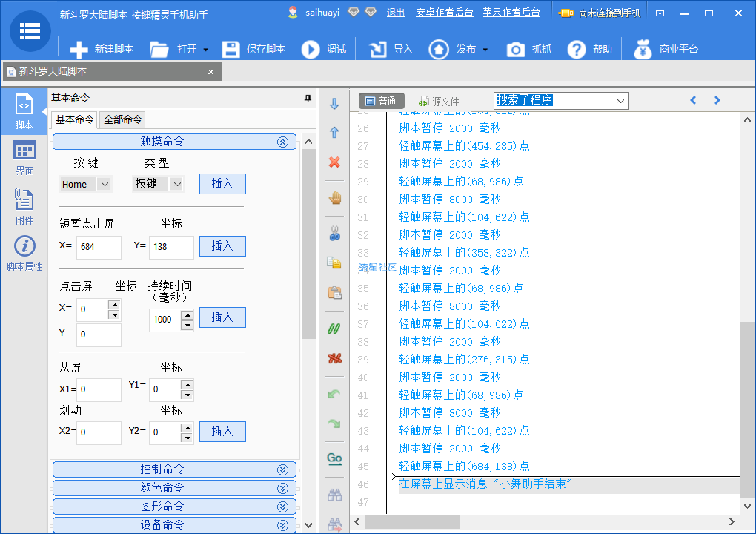This screenshot has height=534, width=756.
Task: Click the red uncomment slashes icon
Action: pos(334,358)
